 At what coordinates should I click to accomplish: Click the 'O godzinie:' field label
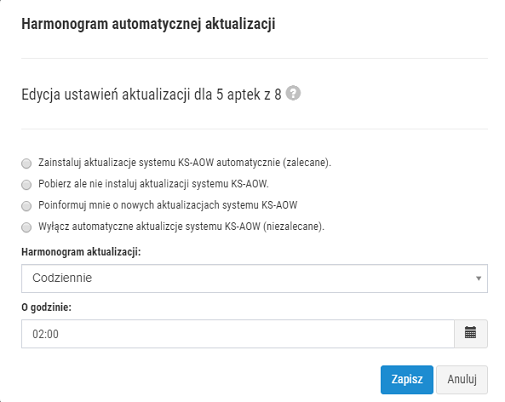(46, 307)
